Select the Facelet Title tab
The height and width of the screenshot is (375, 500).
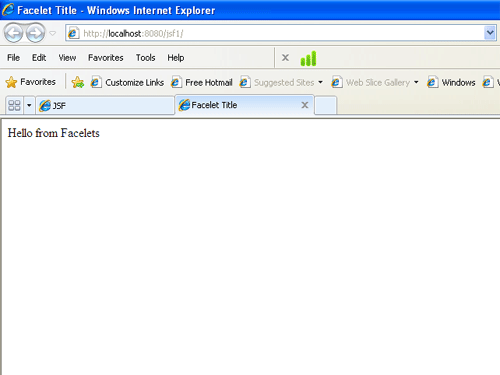[x=244, y=105]
